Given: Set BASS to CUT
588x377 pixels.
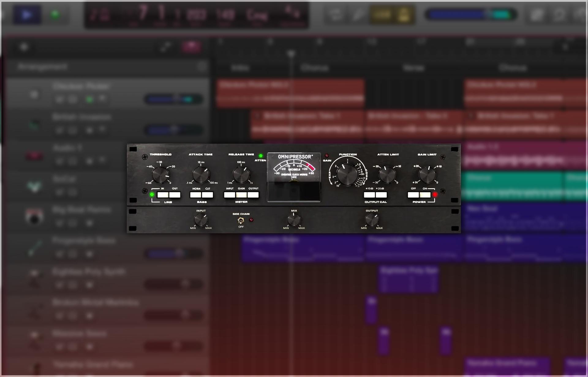Looking at the screenshot, I should [207, 195].
